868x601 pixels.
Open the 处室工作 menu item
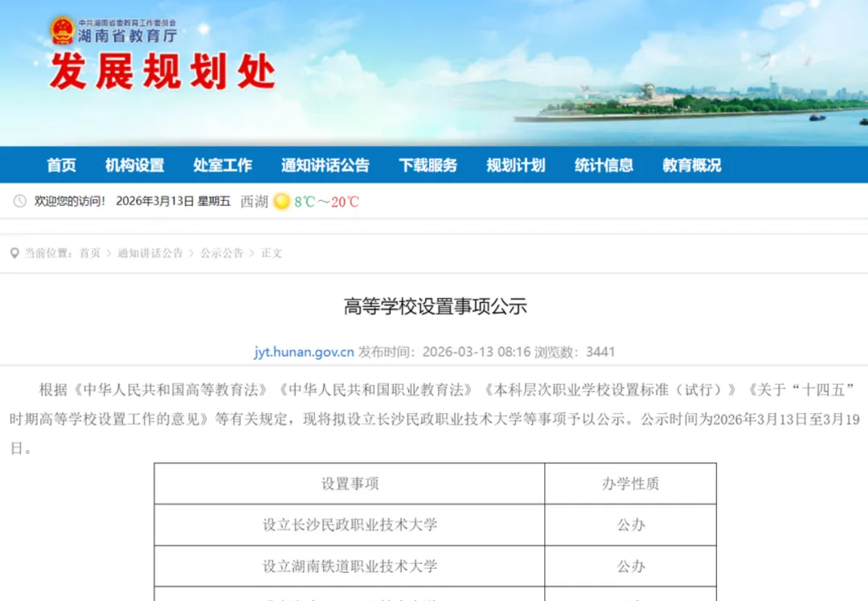tap(223, 165)
